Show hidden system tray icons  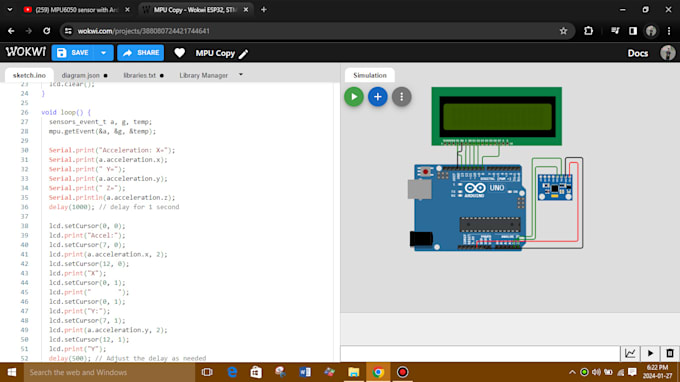tap(572, 372)
